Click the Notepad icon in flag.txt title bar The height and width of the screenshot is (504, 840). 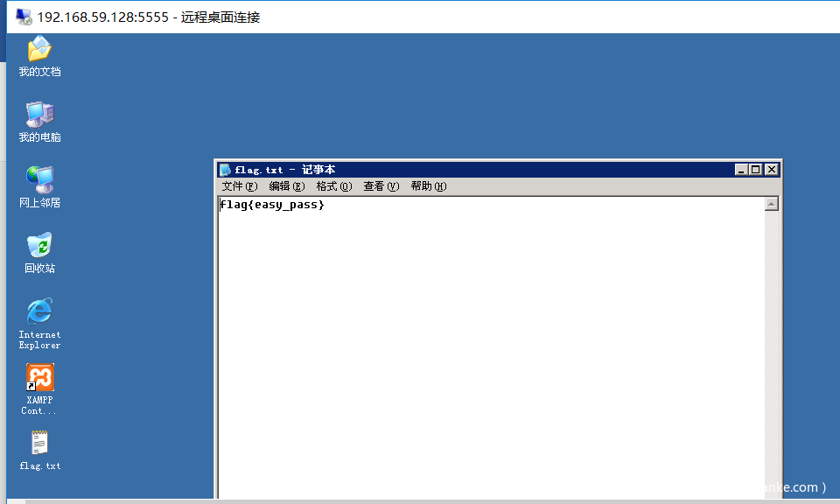(x=225, y=170)
